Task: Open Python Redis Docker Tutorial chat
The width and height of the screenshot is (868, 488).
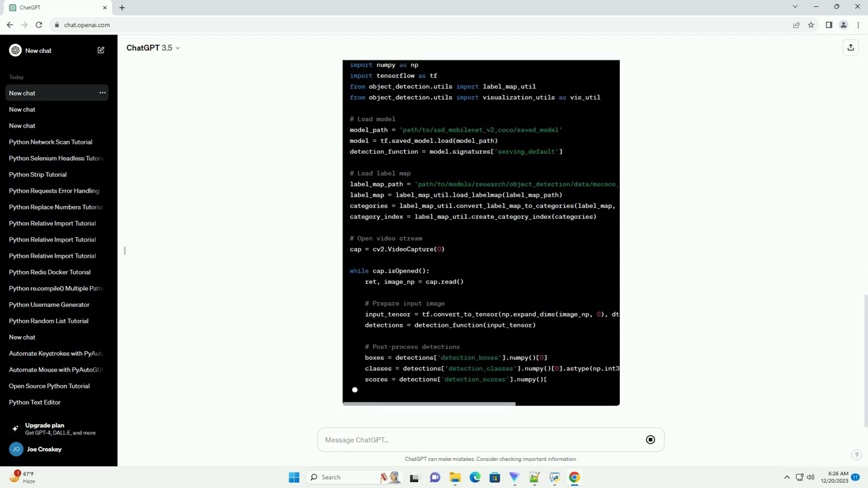Action: (x=50, y=272)
